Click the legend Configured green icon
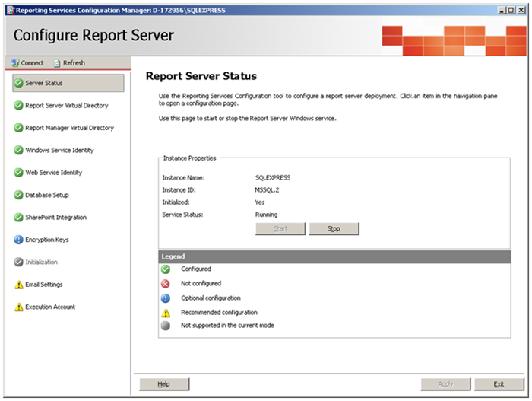Image resolution: width=532 pixels, height=401 pixels. [x=166, y=269]
